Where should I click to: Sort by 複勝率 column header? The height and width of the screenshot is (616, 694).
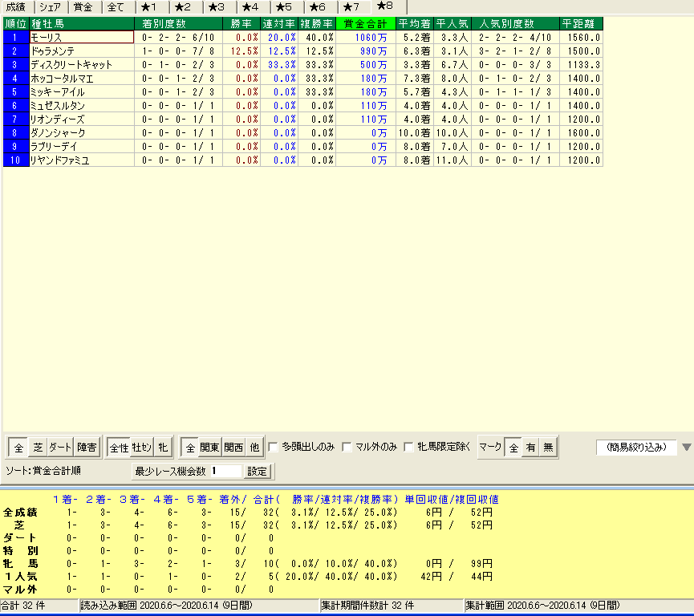[317, 23]
